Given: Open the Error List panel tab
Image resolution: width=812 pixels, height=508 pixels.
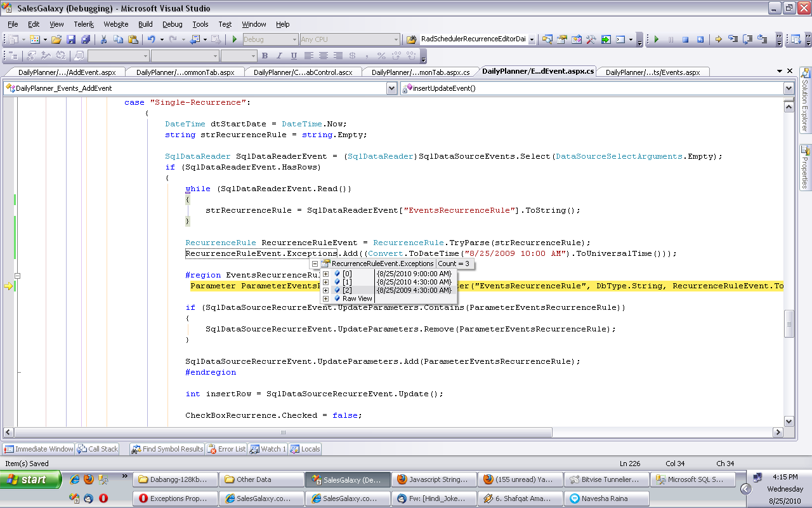Looking at the screenshot, I should click(226, 449).
